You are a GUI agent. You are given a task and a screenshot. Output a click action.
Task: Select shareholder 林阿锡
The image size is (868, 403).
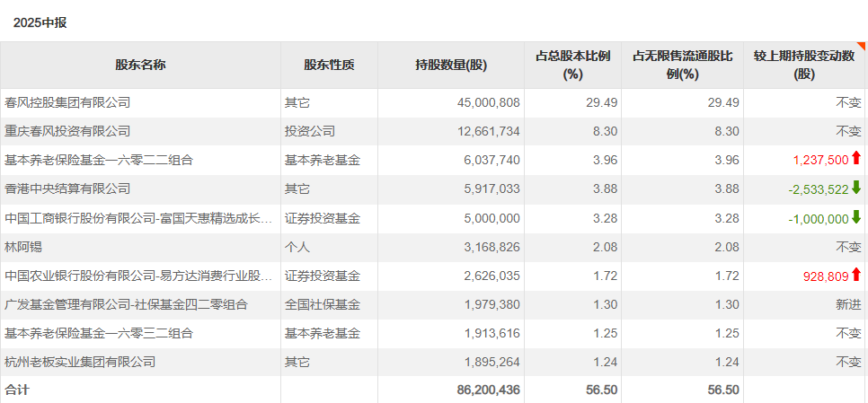click(x=23, y=247)
